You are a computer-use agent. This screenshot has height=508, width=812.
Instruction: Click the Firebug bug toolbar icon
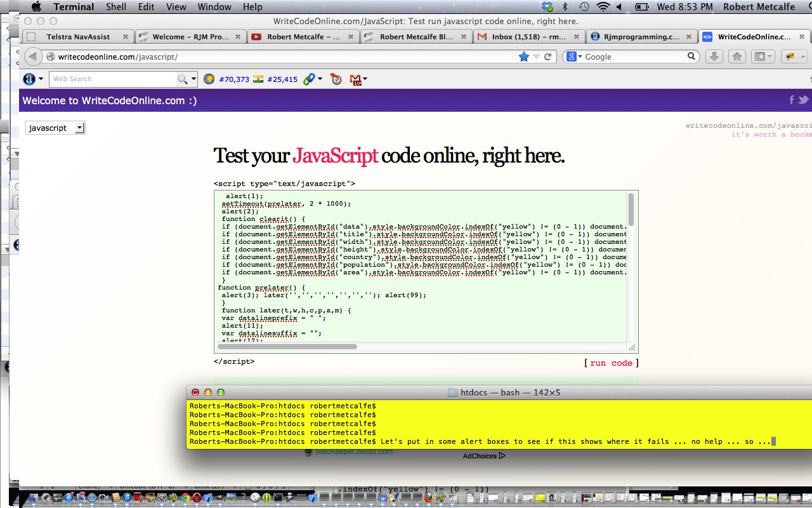[791, 57]
